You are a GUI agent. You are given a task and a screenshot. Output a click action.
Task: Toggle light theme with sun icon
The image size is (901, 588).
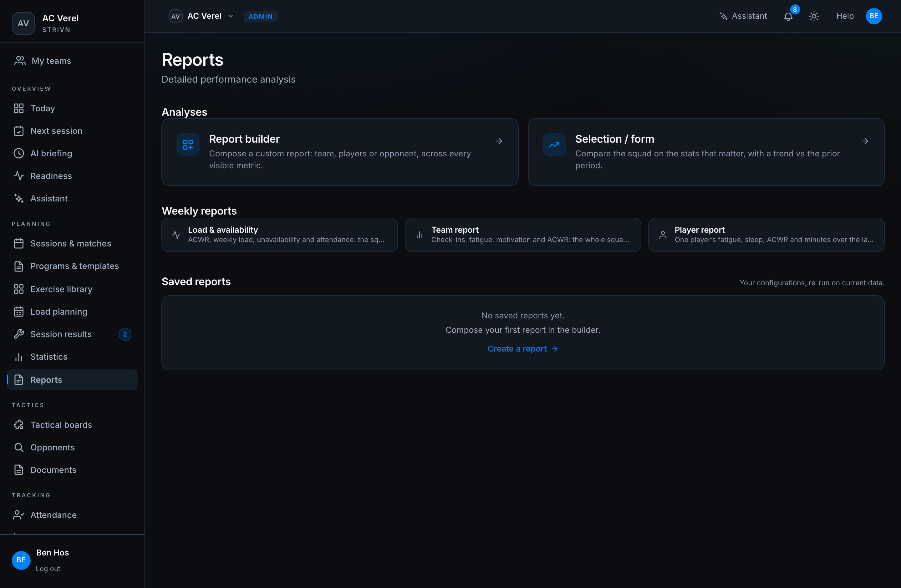point(814,16)
